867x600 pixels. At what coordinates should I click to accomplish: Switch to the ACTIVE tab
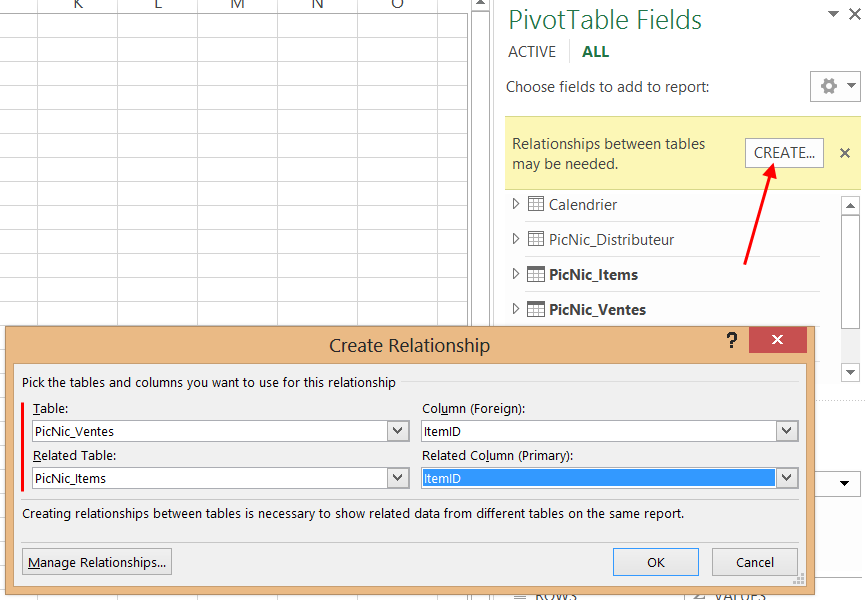(531, 52)
